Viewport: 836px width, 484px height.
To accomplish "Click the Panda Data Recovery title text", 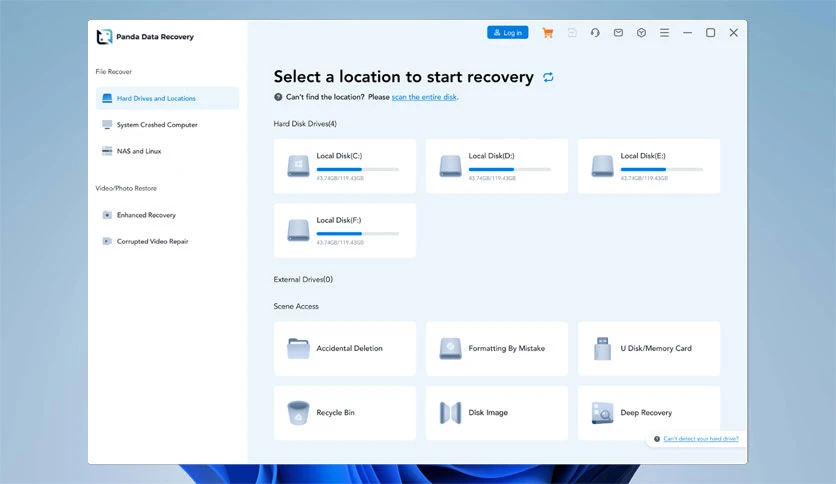I will pos(155,37).
